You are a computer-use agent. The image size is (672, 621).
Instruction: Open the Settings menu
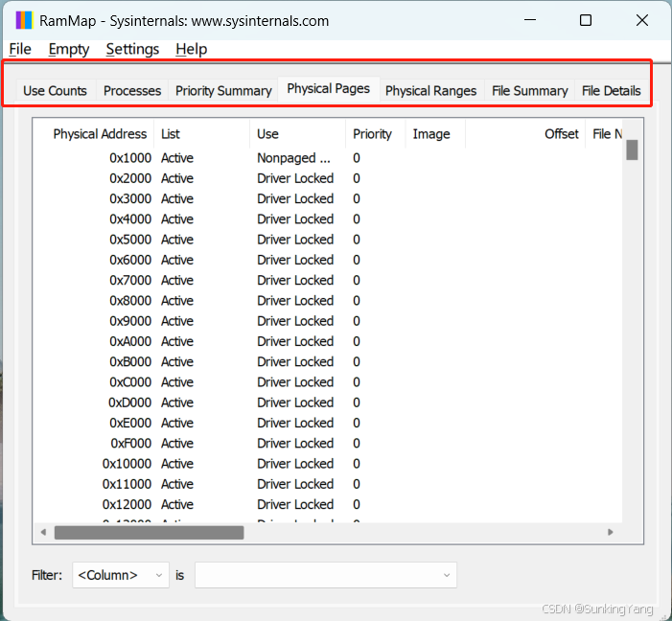(x=132, y=49)
